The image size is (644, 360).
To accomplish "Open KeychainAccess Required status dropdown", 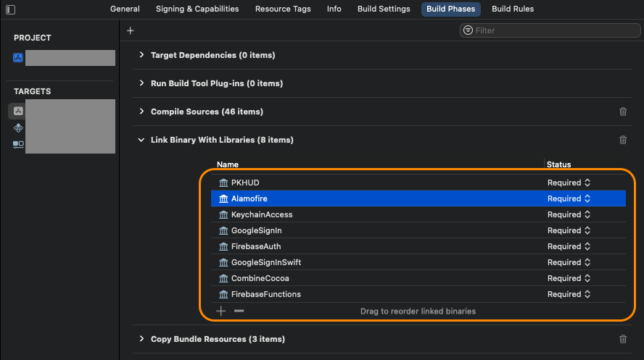I will pyautogui.click(x=569, y=215).
